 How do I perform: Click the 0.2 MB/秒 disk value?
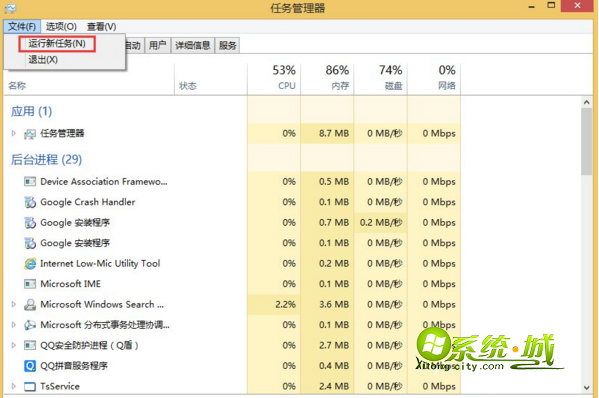(381, 222)
